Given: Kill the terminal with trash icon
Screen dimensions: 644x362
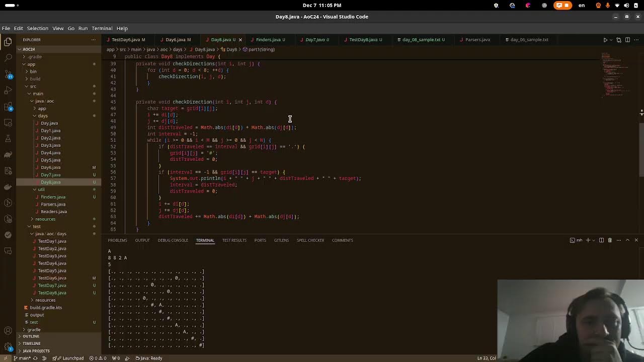Looking at the screenshot, I should pyautogui.click(x=610, y=240).
